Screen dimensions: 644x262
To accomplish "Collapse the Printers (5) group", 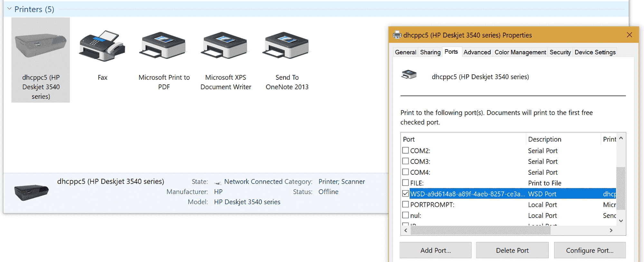I will (x=9, y=9).
